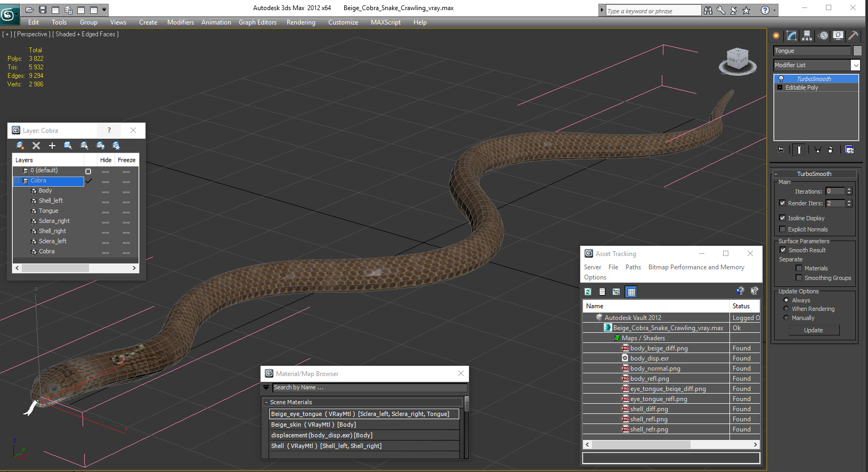The image size is (868, 472).
Task: Open Help icon dropdown arrow
Action: tap(774, 10)
